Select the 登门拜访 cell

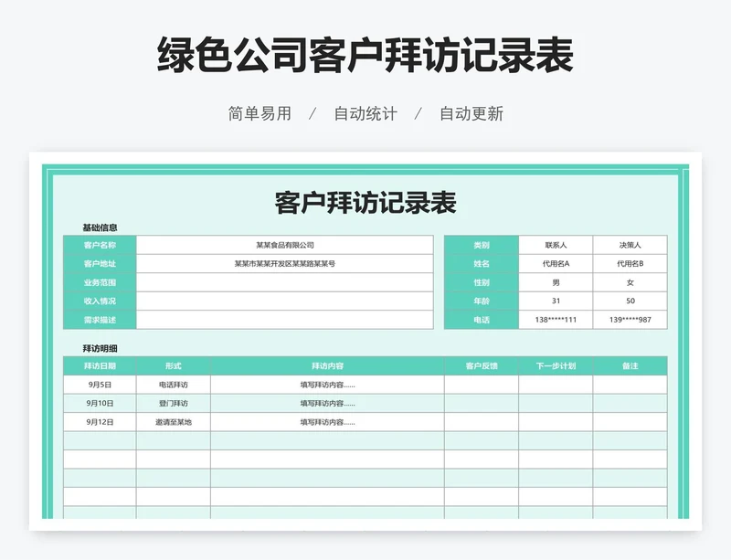click(x=174, y=404)
